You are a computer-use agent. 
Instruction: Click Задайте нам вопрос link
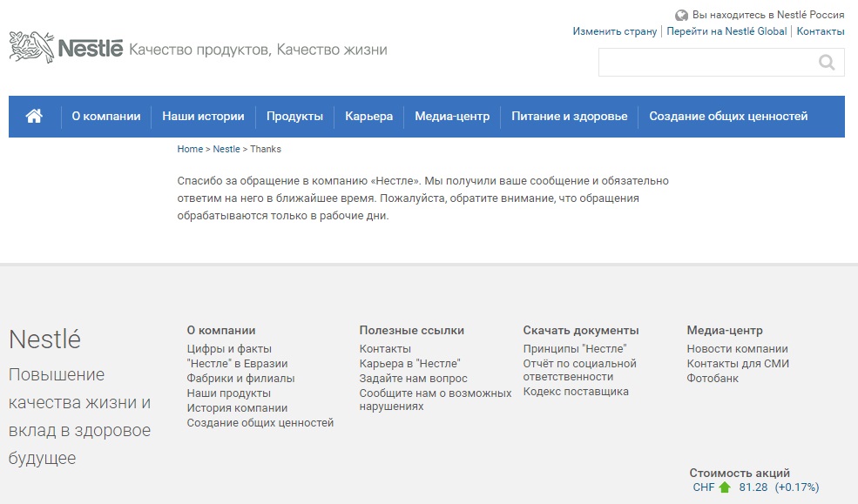click(x=413, y=379)
